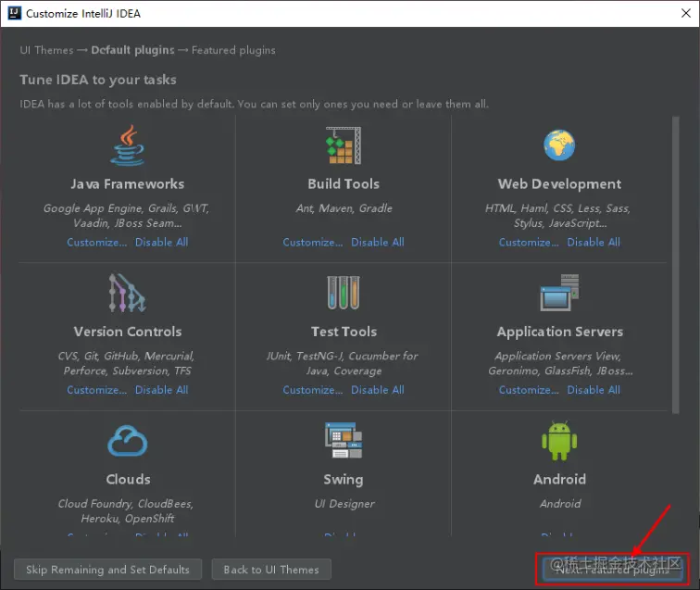The height and width of the screenshot is (590, 700).
Task: Click the Clouds cloud icon
Action: click(x=127, y=440)
